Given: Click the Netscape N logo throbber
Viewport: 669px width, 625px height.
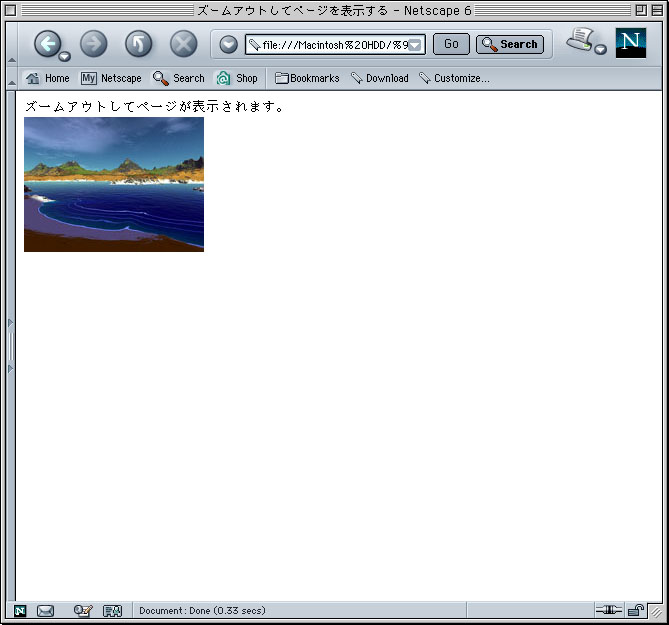Looking at the screenshot, I should coord(631,43).
